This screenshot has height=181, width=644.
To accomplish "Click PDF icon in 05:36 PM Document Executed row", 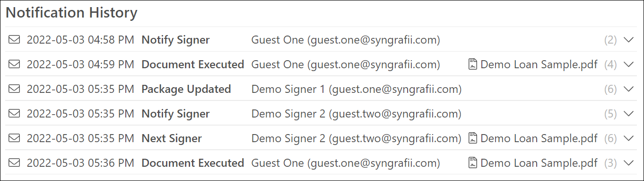I will click(x=472, y=163).
